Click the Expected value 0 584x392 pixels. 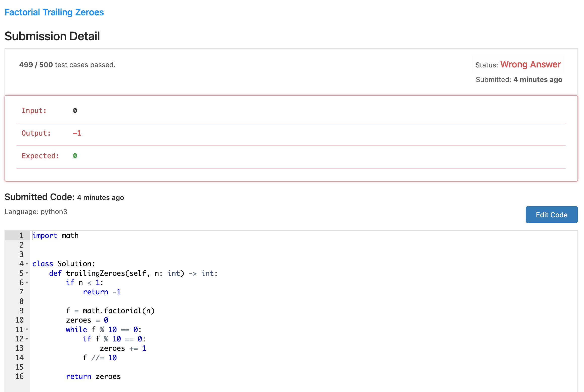click(75, 156)
